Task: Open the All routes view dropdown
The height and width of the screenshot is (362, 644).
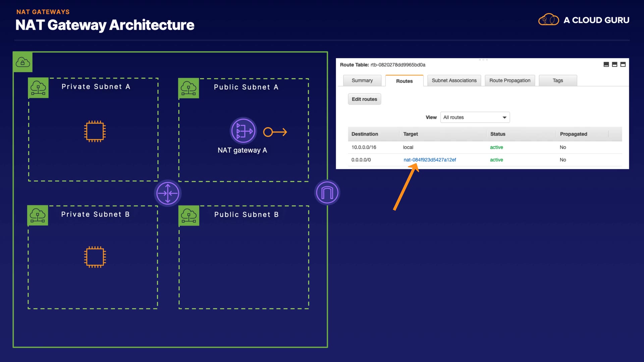Action: coord(474,117)
